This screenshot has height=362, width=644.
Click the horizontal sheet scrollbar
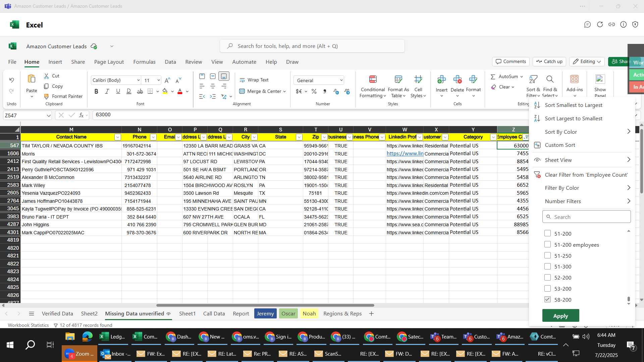click(x=265, y=305)
